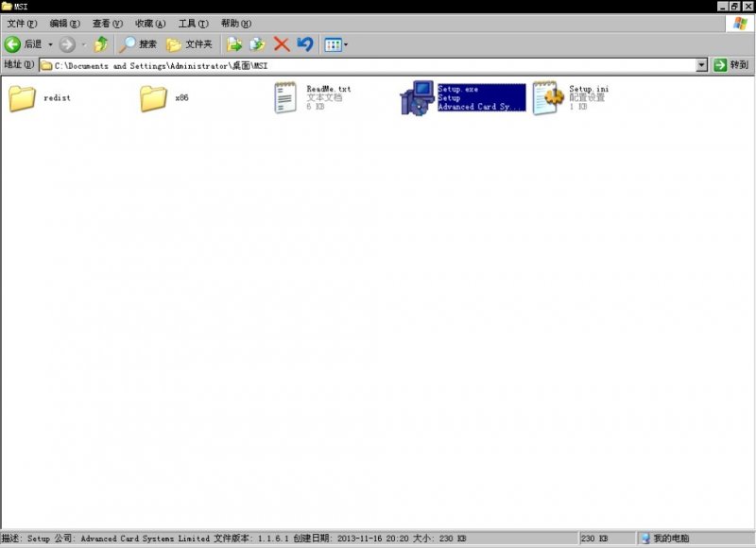The width and height of the screenshot is (756, 548).
Task: Select the ReadMe.txt document icon
Action: (x=285, y=97)
